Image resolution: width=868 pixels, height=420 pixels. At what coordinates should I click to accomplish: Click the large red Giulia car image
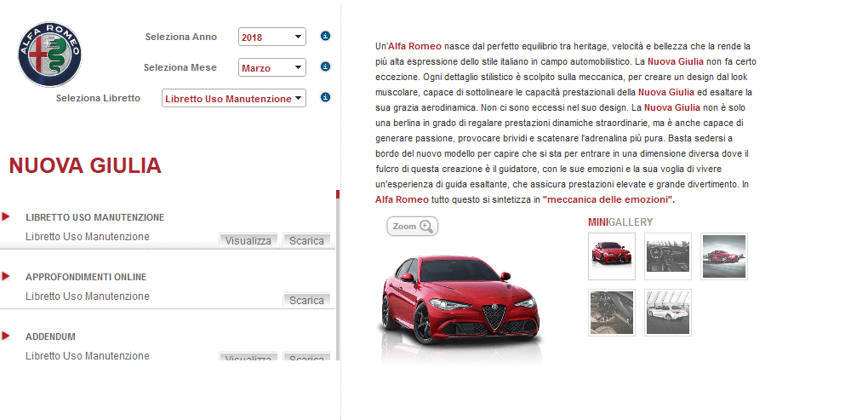click(460, 302)
